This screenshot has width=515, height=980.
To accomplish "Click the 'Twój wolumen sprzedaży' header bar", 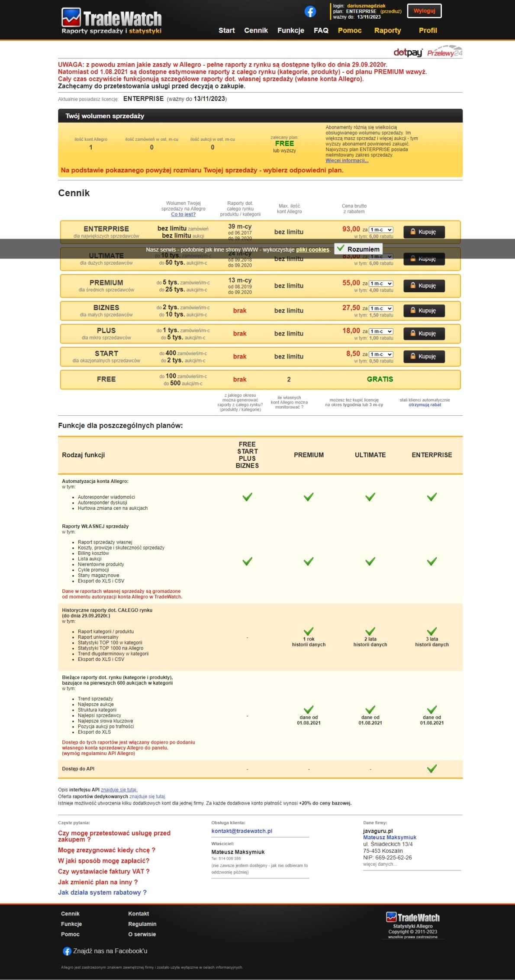I will point(260,116).
